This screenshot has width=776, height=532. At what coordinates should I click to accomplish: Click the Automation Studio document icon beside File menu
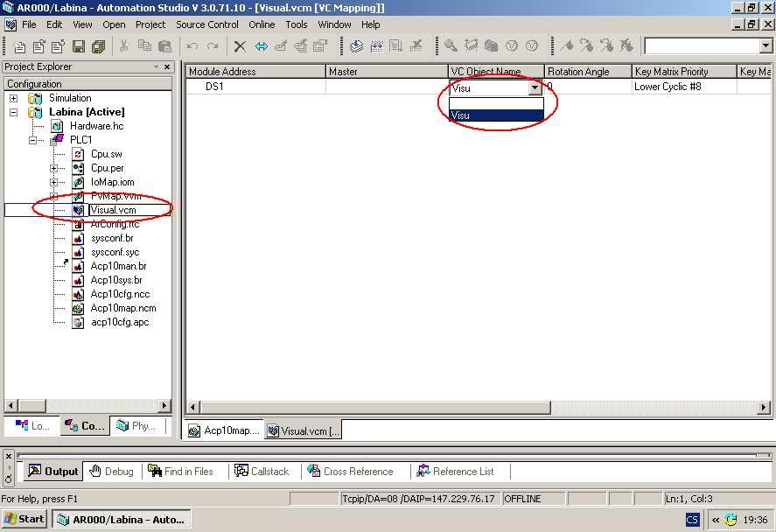pos(10,24)
